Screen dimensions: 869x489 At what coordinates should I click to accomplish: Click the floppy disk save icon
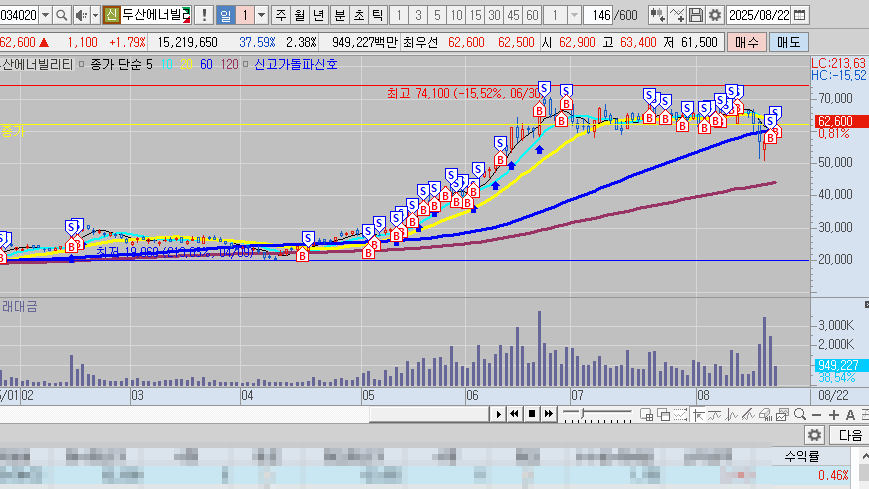696,15
